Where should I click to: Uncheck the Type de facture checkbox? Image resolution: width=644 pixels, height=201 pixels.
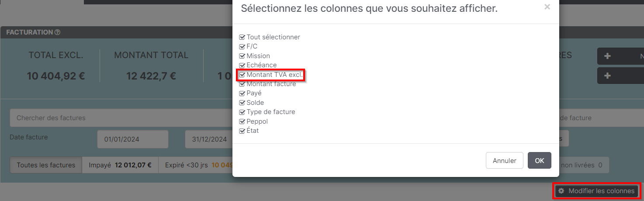click(242, 112)
